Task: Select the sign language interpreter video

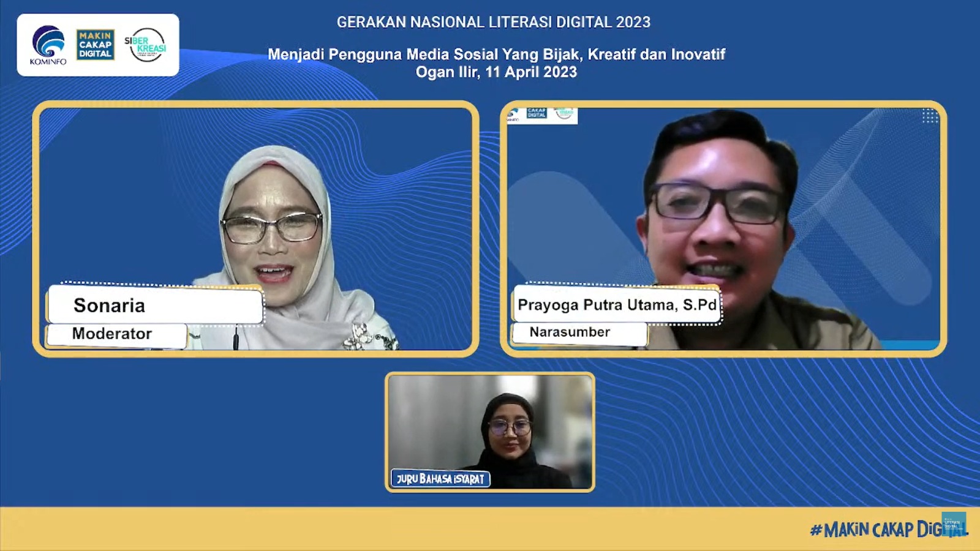Action: point(490,432)
